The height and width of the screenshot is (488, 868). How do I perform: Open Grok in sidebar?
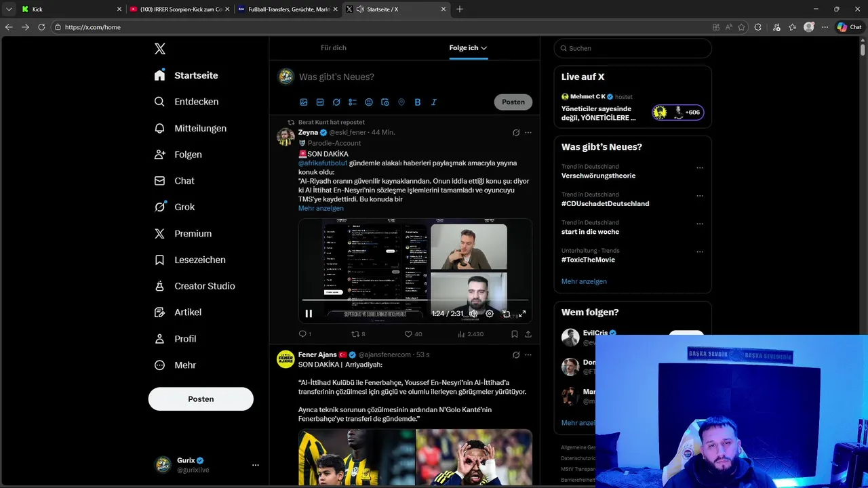(x=174, y=207)
